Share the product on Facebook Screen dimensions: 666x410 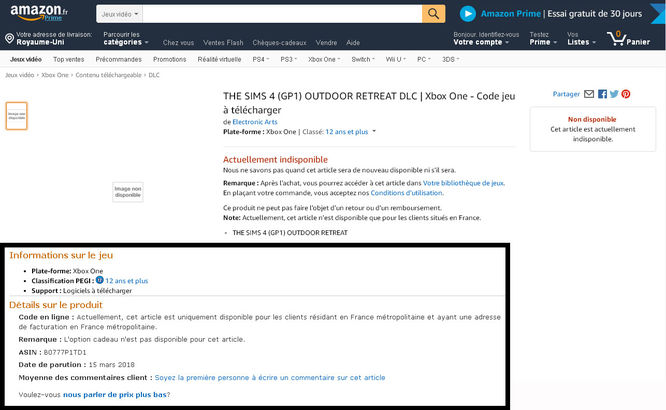pyautogui.click(x=602, y=94)
